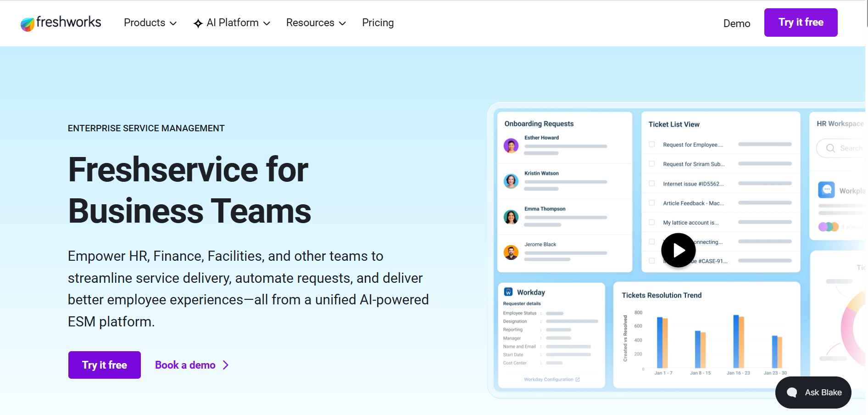Viewport: 868px width, 415px height.
Task: Open the Workday Configuration link
Action: coord(552,379)
